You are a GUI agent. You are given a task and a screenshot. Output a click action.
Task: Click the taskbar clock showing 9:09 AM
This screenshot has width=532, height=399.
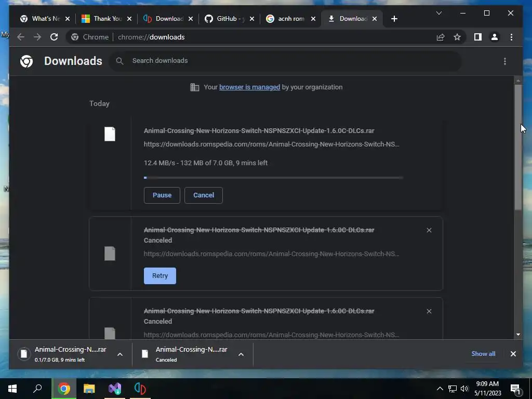coord(487,389)
